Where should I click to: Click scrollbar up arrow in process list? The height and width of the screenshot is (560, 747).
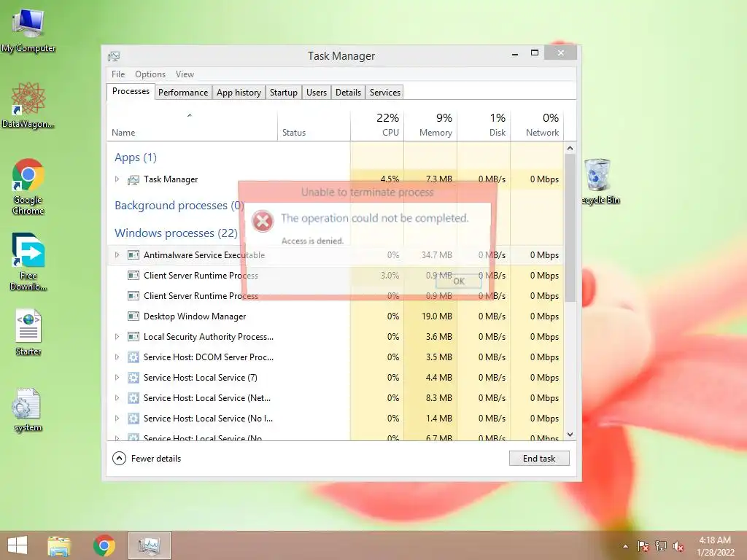click(570, 148)
